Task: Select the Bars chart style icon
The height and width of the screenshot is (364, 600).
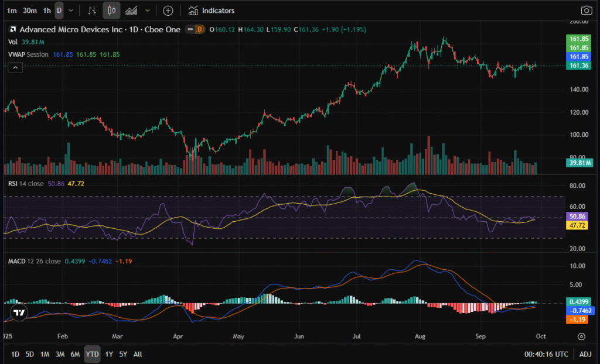Action: tap(92, 11)
